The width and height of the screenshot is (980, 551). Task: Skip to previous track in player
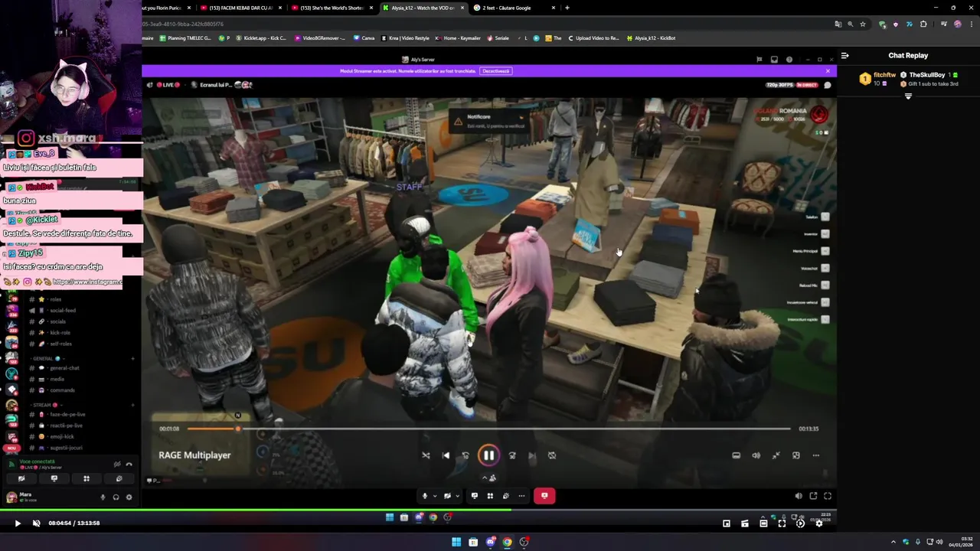[x=446, y=455]
